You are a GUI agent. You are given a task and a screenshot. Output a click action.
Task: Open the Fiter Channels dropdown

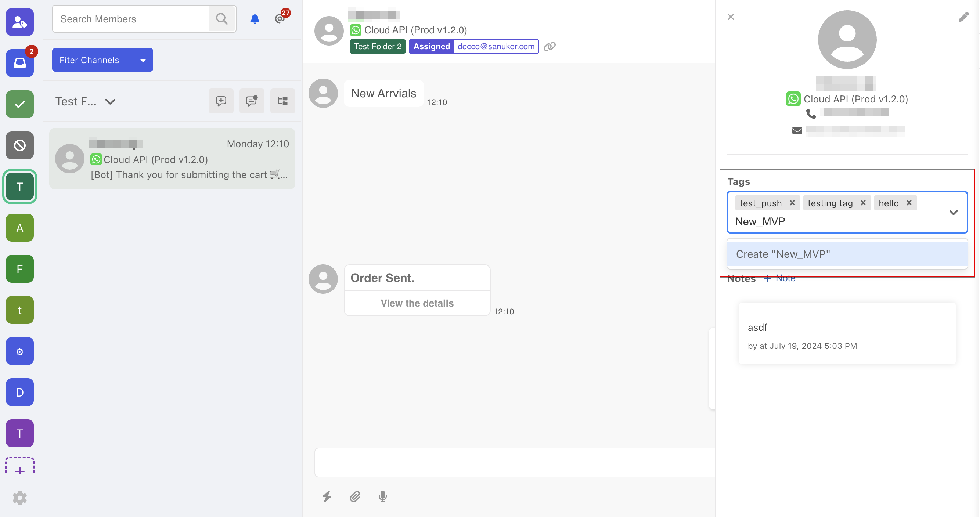point(102,60)
